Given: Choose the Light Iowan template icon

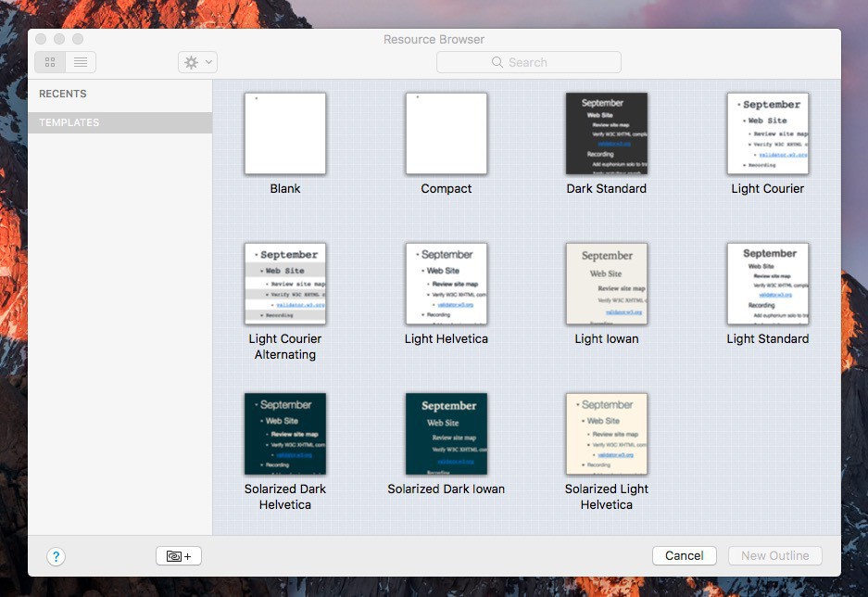Looking at the screenshot, I should pos(607,284).
